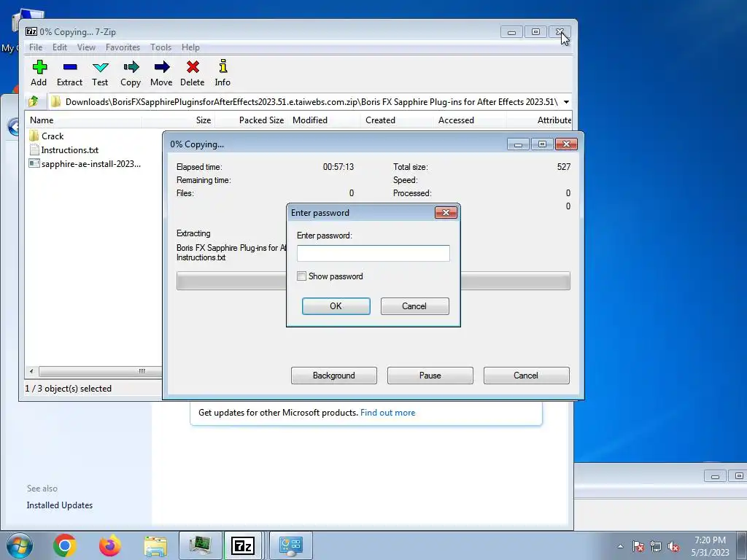Click the circuit-board monitor taskbar icon

pos(201,545)
